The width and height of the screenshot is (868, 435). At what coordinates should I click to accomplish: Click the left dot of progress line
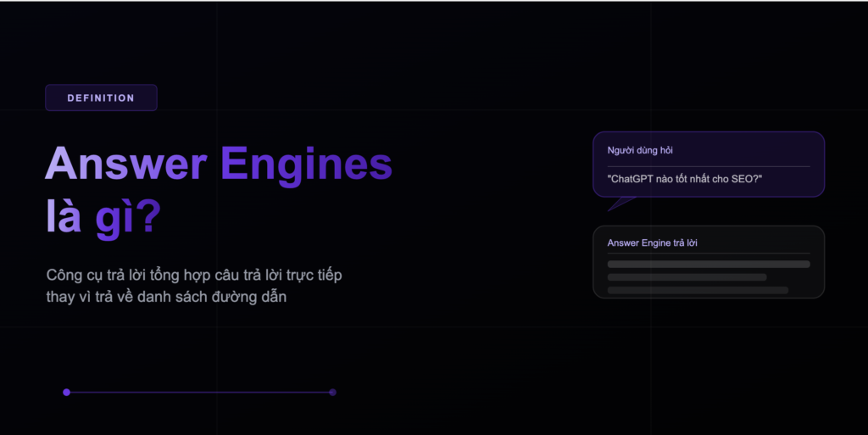pos(66,393)
